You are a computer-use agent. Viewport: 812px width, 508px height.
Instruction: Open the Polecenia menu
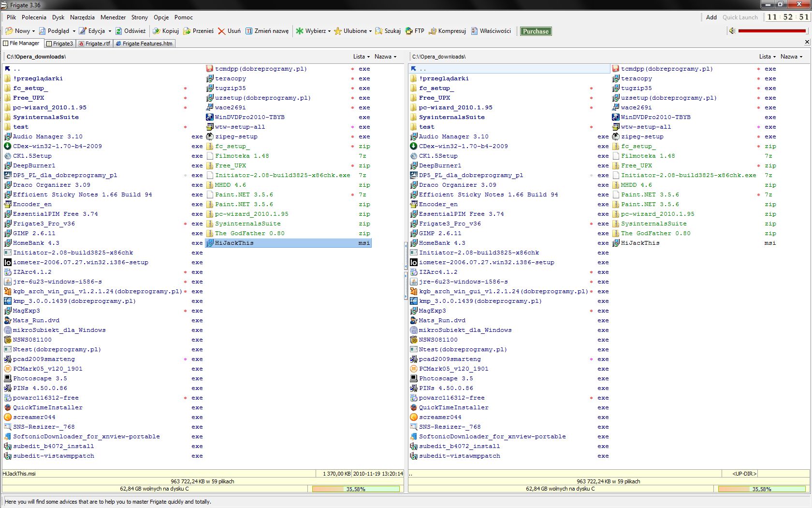pyautogui.click(x=34, y=17)
